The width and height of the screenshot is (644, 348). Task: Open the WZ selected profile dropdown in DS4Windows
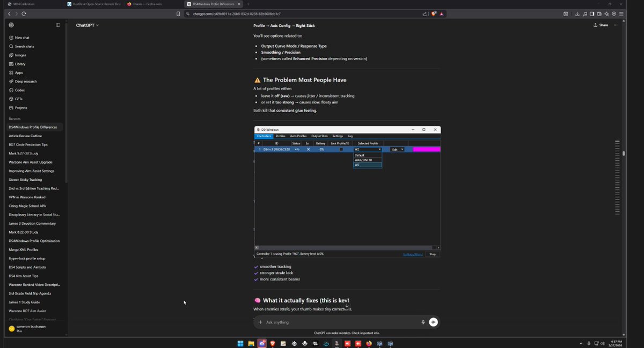(368, 149)
